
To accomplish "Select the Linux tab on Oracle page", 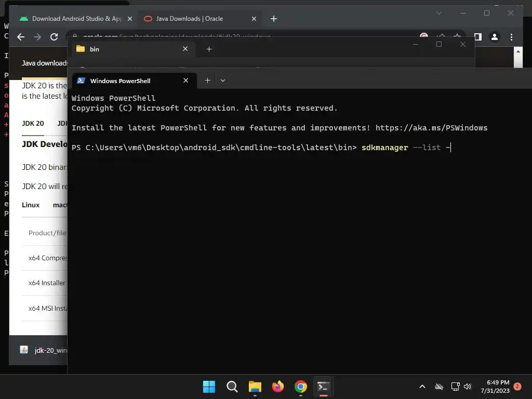I will click(x=31, y=205).
